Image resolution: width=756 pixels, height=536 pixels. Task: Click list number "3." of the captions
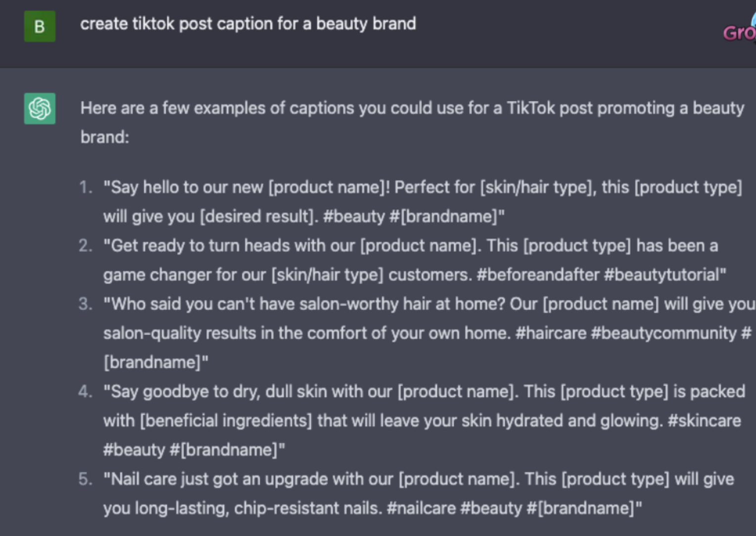86,304
